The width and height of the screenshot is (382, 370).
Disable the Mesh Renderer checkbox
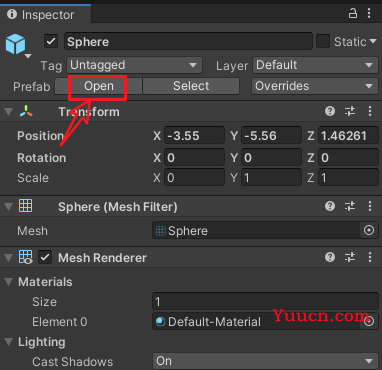click(45, 257)
